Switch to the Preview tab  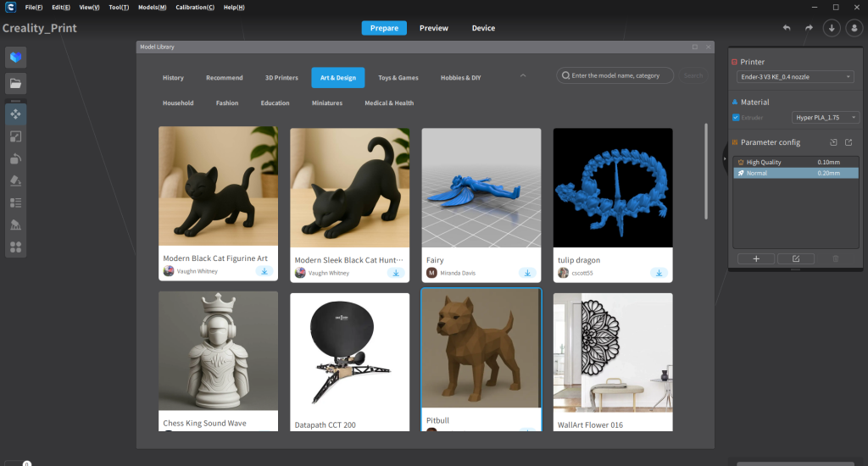tap(434, 28)
